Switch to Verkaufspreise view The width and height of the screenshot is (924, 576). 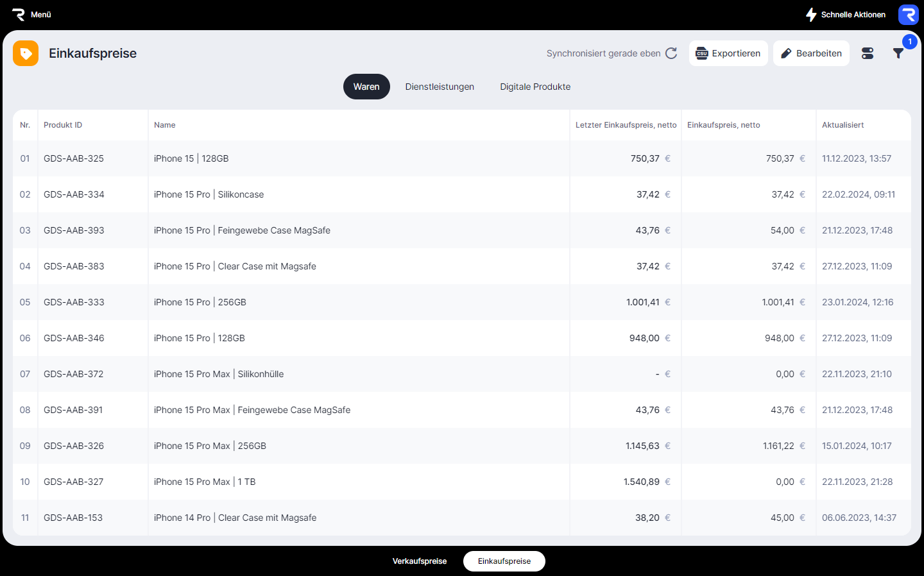pyautogui.click(x=420, y=561)
